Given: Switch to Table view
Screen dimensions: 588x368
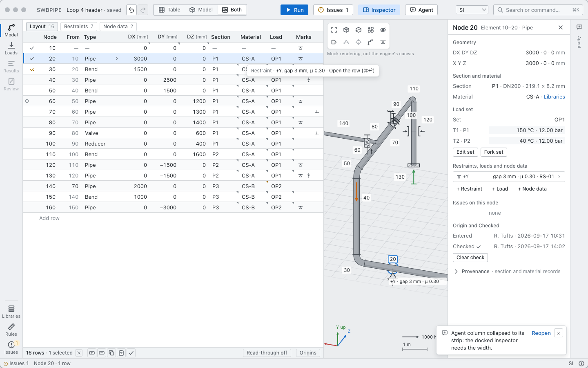Looking at the screenshot, I should pos(169,10).
